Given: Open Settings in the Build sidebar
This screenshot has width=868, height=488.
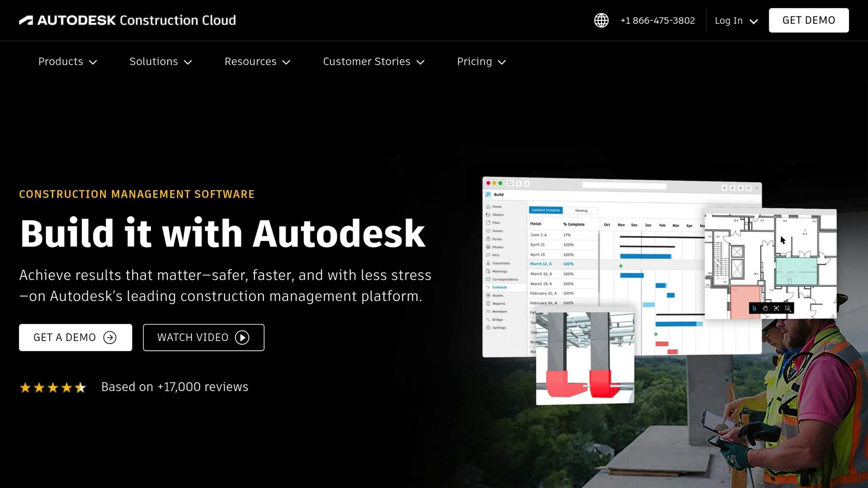Looking at the screenshot, I should [496, 327].
